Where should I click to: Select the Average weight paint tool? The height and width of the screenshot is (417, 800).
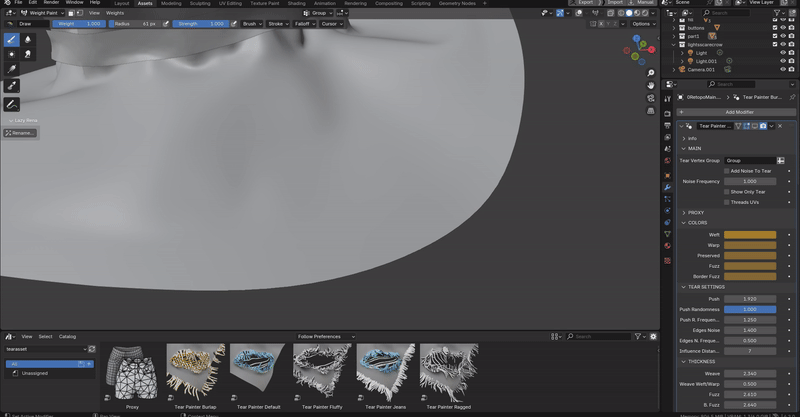tap(12, 54)
